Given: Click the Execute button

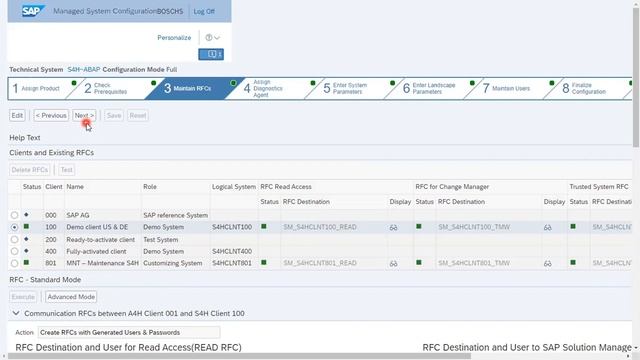Looking at the screenshot, I should 23,297.
